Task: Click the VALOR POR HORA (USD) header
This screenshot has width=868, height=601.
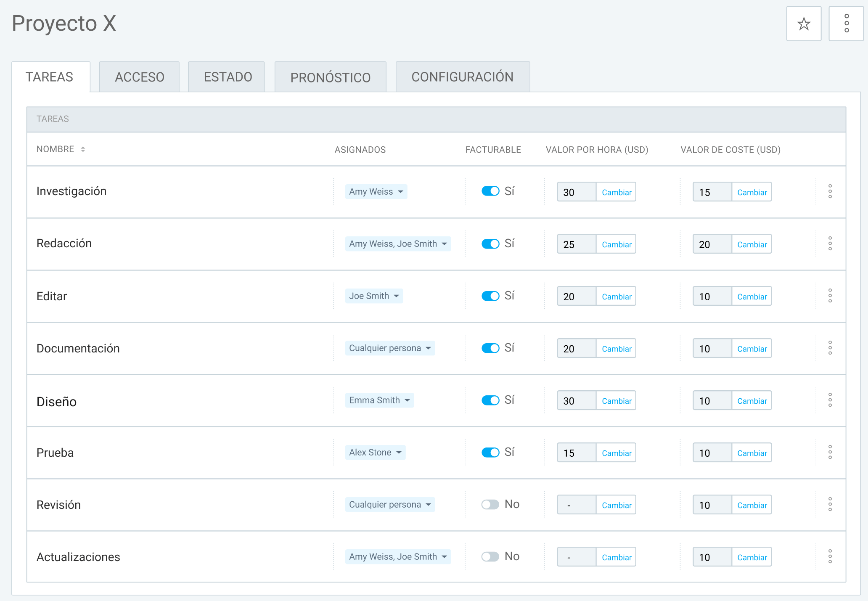Action: coord(597,150)
